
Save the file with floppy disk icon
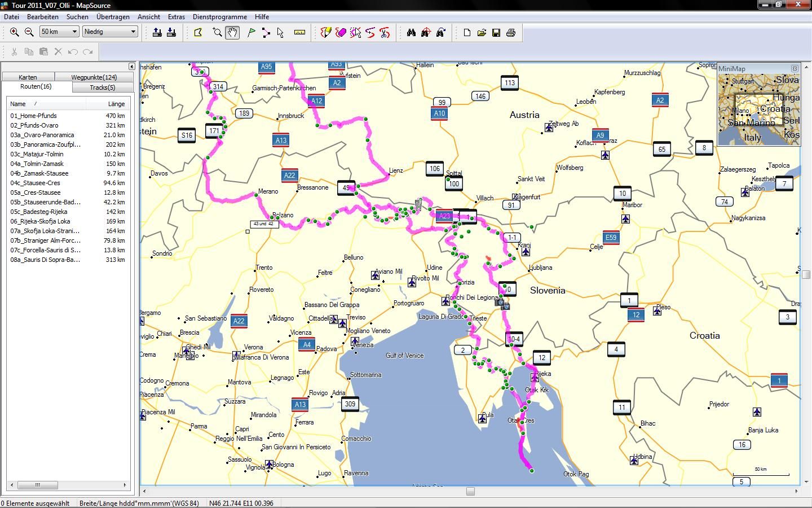[x=496, y=33]
